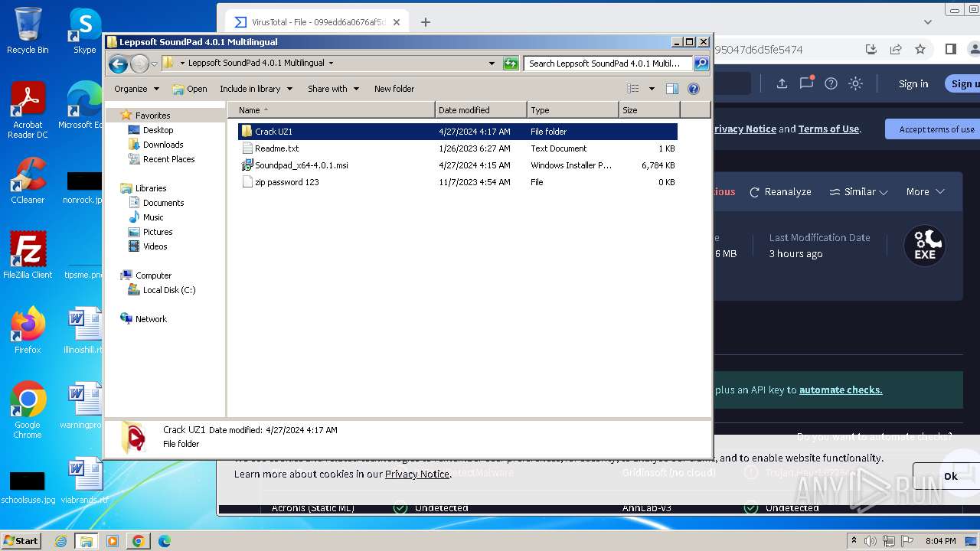980x551 pixels.
Task: Sort by the Type column header
Action: tap(573, 110)
